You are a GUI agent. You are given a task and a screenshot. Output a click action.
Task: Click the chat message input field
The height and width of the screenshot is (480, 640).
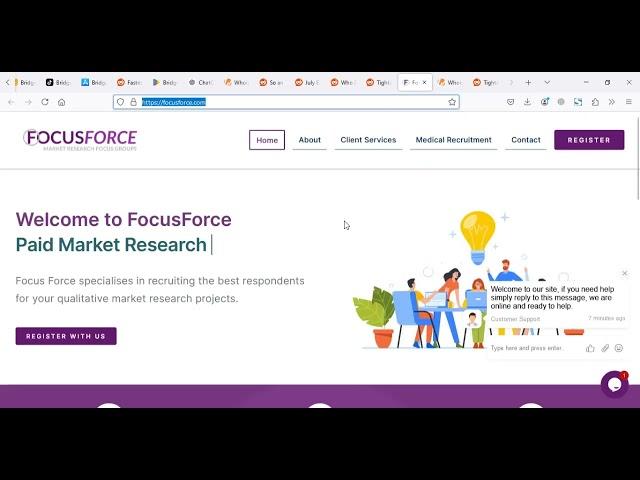tap(535, 348)
